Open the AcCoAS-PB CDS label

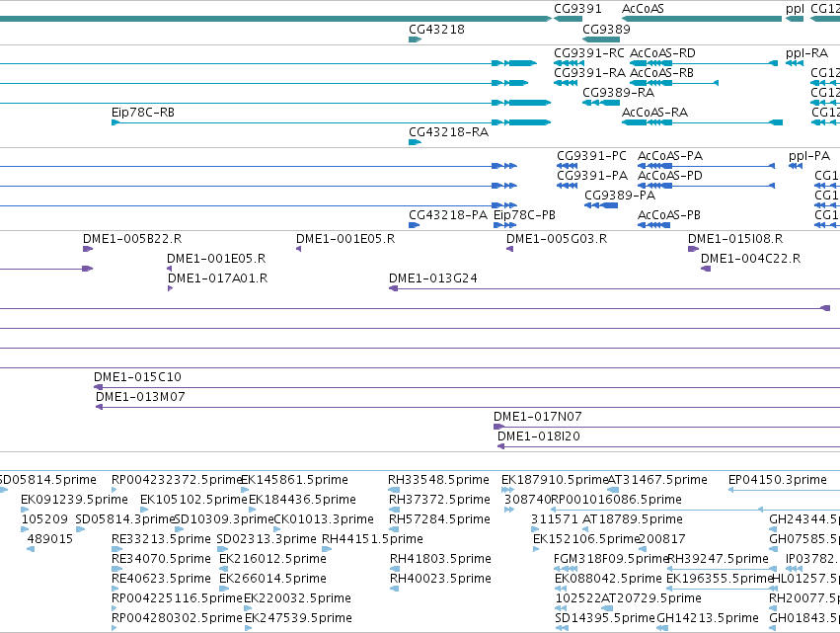click(669, 215)
